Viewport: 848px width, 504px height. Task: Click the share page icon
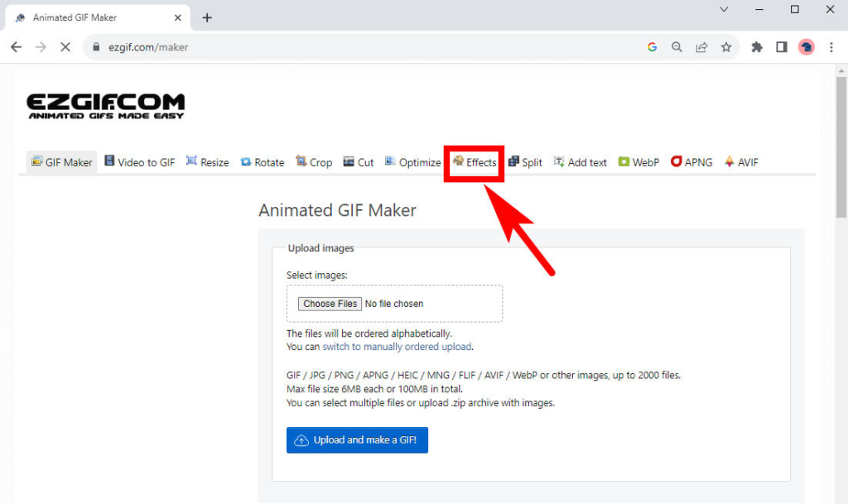click(701, 47)
